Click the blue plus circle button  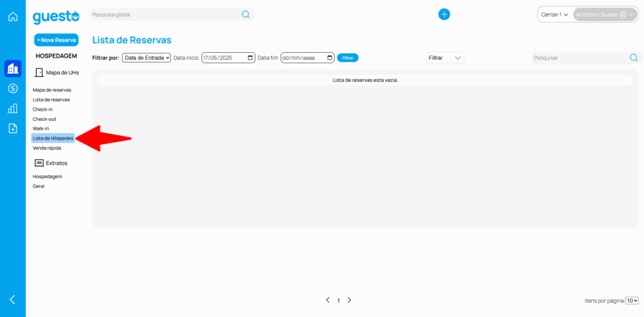coord(444,14)
